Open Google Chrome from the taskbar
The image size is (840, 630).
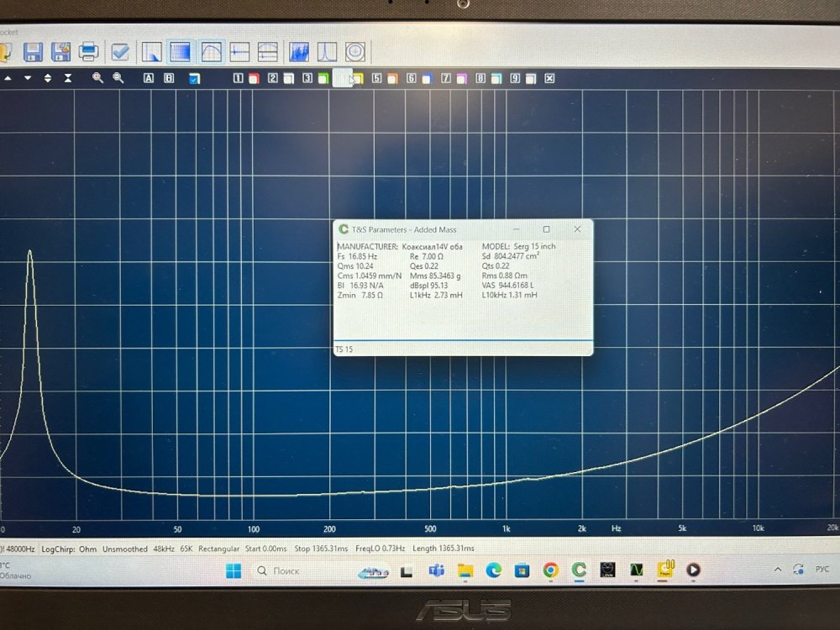550,570
